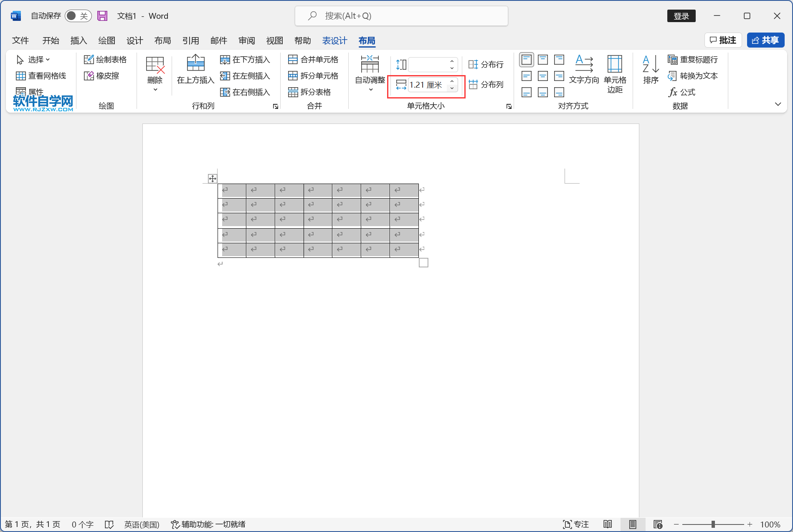Click the Sort (排序) icon

[650, 71]
